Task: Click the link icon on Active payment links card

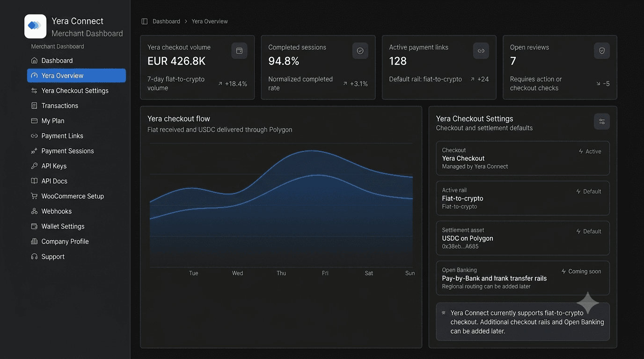Action: pyautogui.click(x=481, y=50)
